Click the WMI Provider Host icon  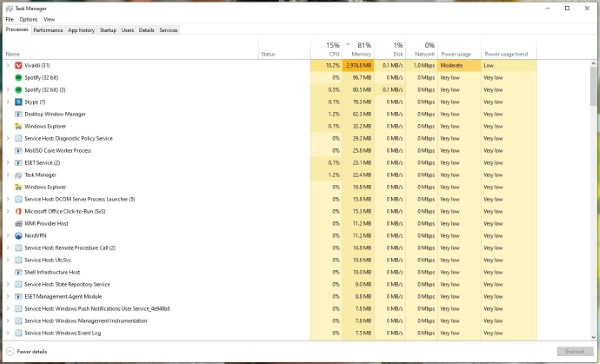pos(18,224)
